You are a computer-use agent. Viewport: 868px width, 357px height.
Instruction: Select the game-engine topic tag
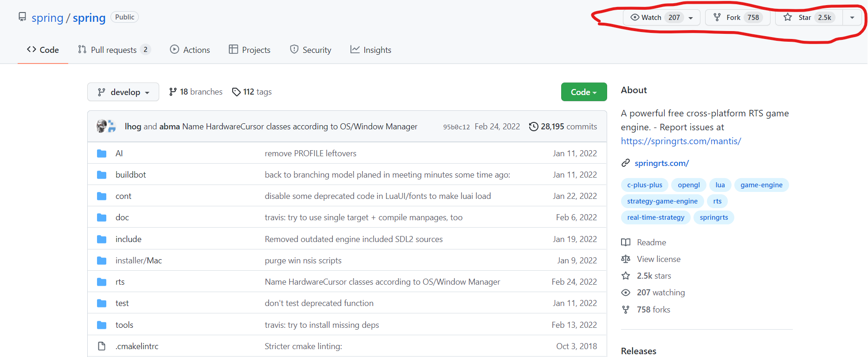[761, 185]
